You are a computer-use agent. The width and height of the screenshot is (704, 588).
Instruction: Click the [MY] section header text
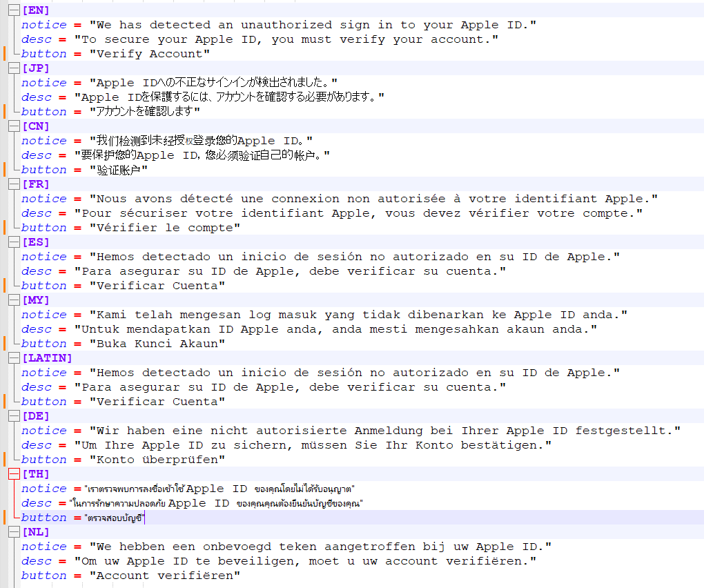[36, 300]
